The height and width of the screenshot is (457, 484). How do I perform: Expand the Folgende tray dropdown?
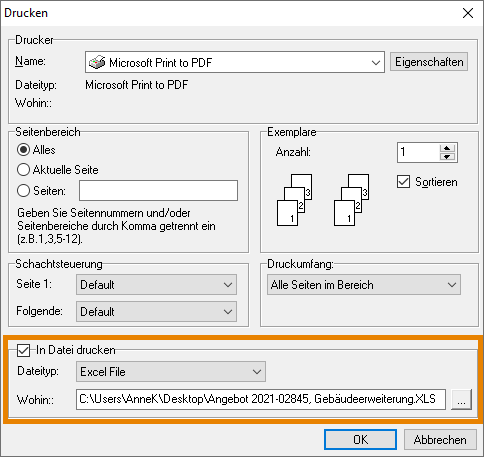[156, 312]
